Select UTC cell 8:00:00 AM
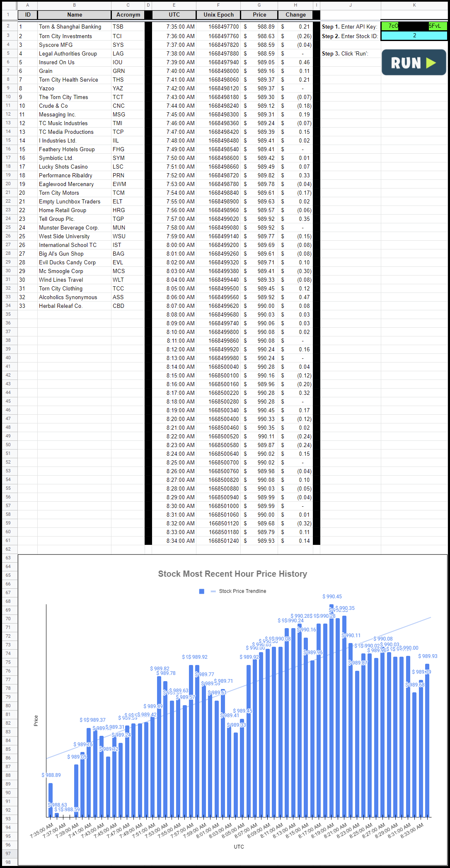The width and height of the screenshot is (450, 868). coord(174,245)
